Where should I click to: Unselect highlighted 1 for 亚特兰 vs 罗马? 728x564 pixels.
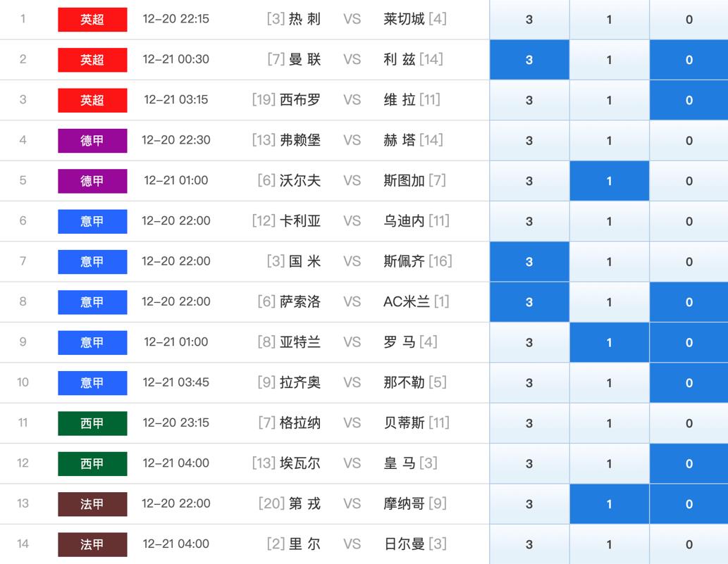point(609,342)
